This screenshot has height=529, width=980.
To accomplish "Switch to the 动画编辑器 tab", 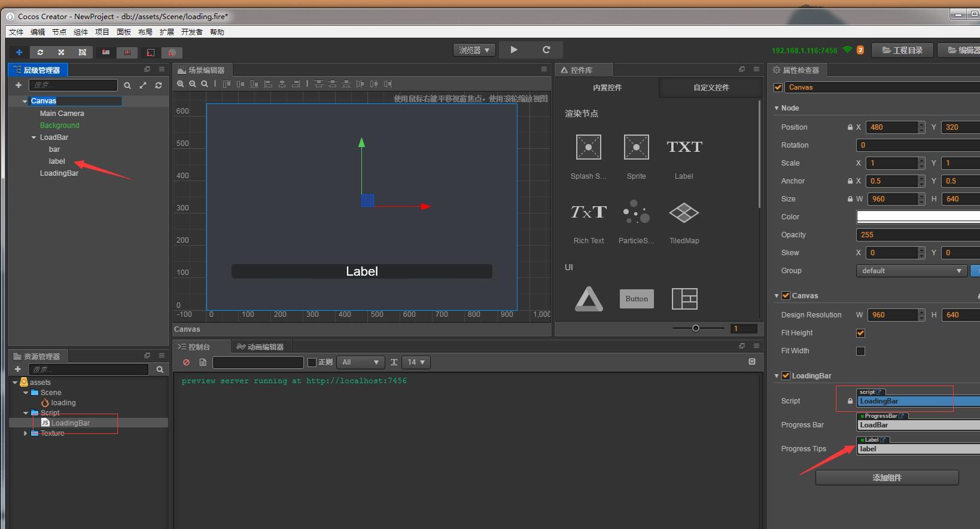I will tap(261, 347).
